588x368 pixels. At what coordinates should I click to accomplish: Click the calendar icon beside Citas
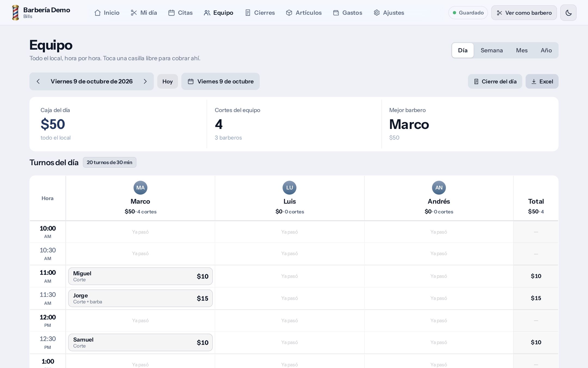pos(171,13)
